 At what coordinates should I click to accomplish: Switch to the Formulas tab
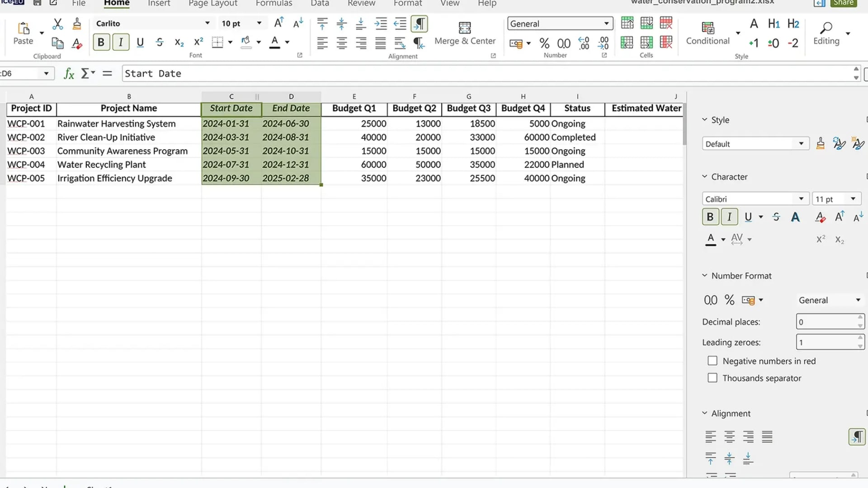pyautogui.click(x=274, y=4)
